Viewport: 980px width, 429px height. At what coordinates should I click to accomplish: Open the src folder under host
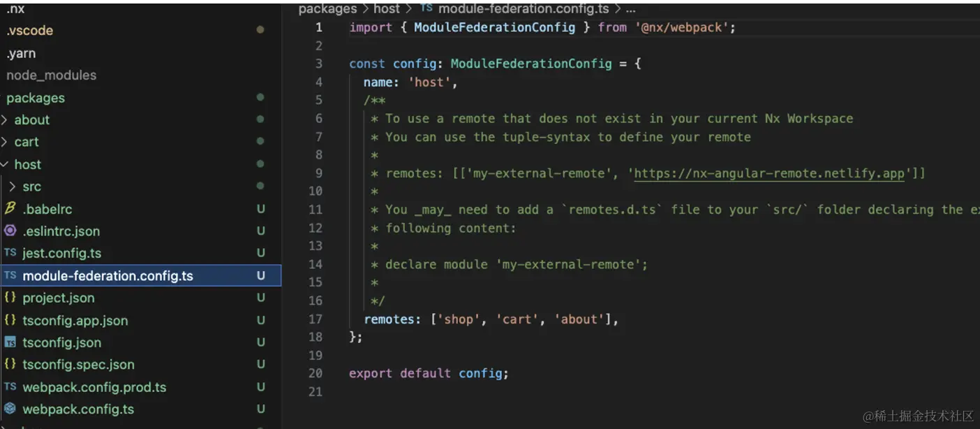(x=31, y=187)
